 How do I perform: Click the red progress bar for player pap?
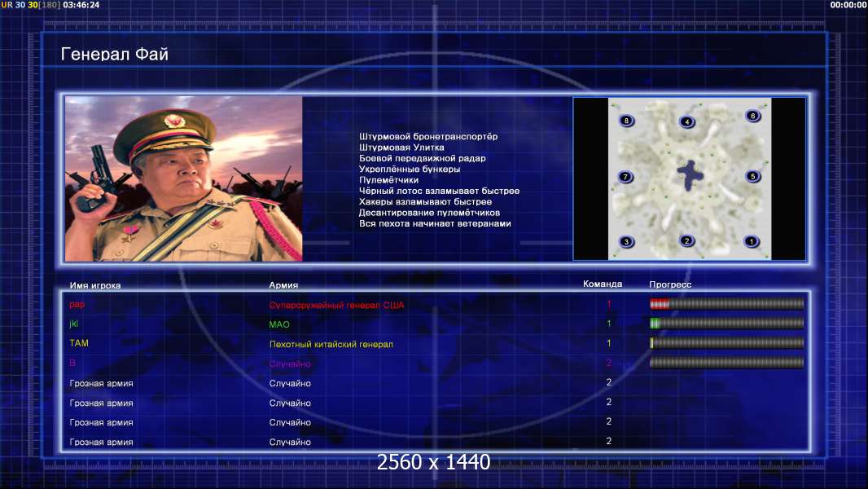tap(726, 304)
